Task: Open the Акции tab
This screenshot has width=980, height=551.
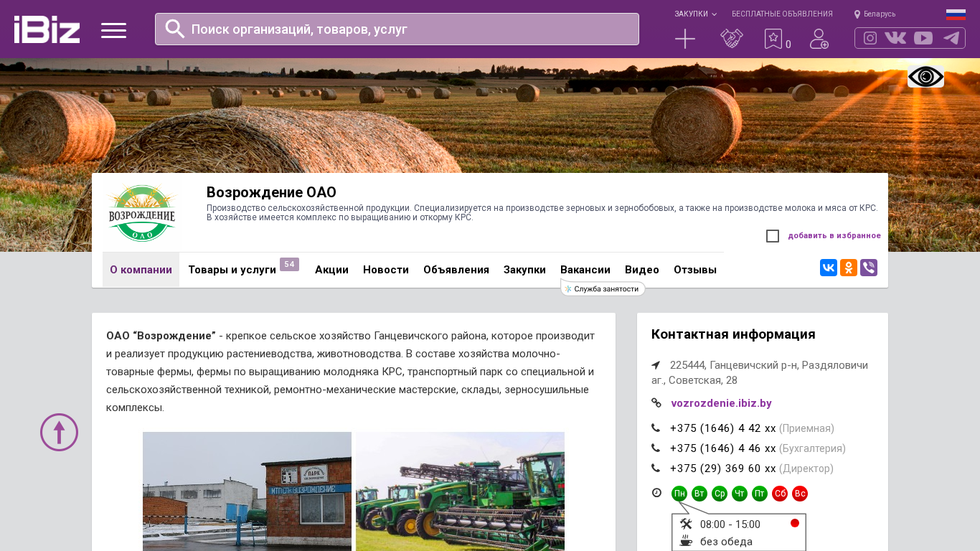Action: [331, 270]
